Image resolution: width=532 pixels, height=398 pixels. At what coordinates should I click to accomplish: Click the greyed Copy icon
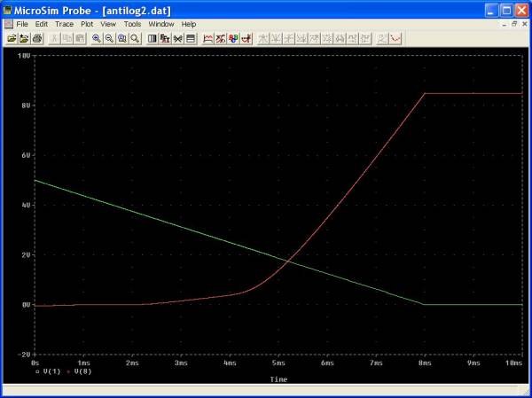[66, 39]
